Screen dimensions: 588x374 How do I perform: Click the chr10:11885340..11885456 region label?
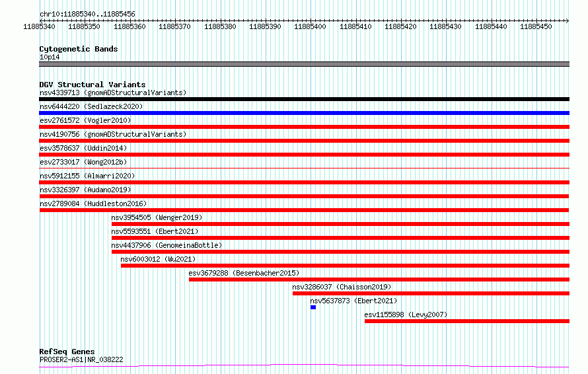coord(87,15)
